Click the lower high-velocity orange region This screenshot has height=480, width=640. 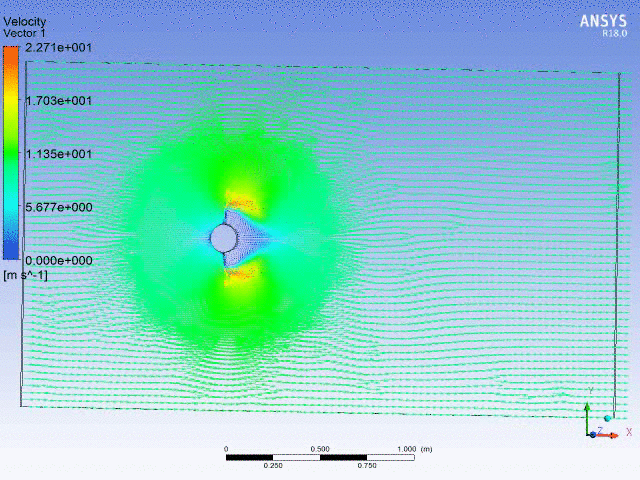click(x=241, y=274)
